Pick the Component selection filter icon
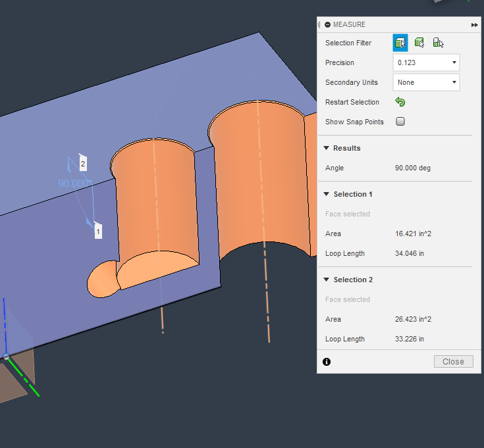 coord(438,43)
